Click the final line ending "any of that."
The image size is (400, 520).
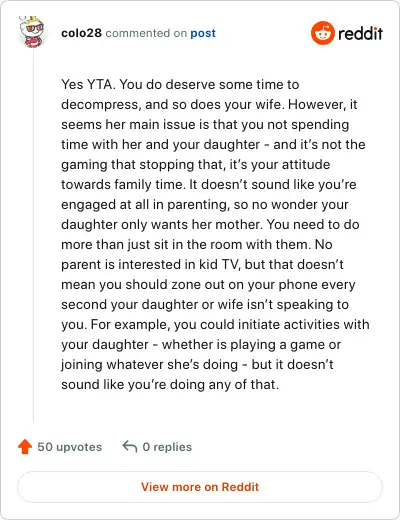[170, 384]
